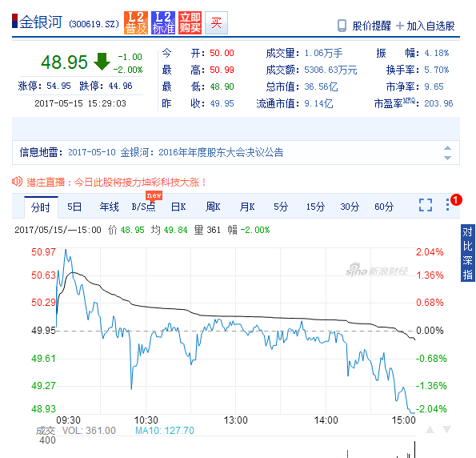Viewport: 476px width, 458px height.
Task: Select the 60分 chart tab
Action: coord(384,207)
